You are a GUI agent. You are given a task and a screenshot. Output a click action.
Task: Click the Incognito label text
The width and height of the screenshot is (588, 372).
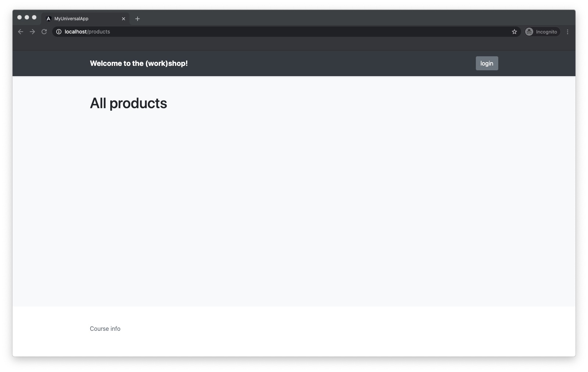click(x=546, y=32)
